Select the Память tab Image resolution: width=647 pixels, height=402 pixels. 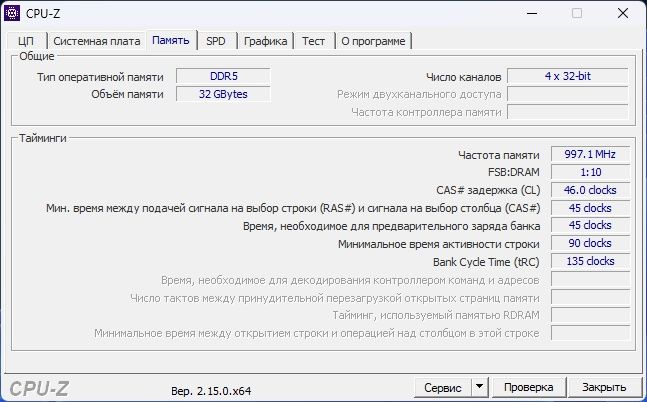[171, 40]
